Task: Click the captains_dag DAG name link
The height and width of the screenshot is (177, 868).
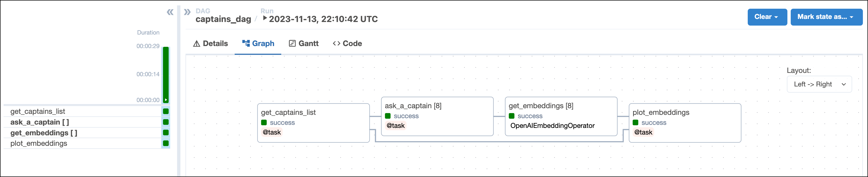Action: 223,19
